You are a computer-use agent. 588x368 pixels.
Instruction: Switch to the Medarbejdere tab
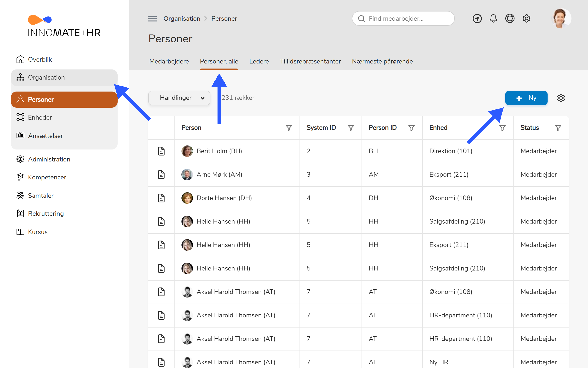169,61
